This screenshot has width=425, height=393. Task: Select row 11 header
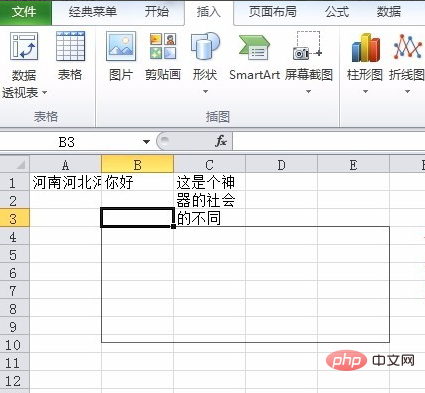[x=14, y=362]
